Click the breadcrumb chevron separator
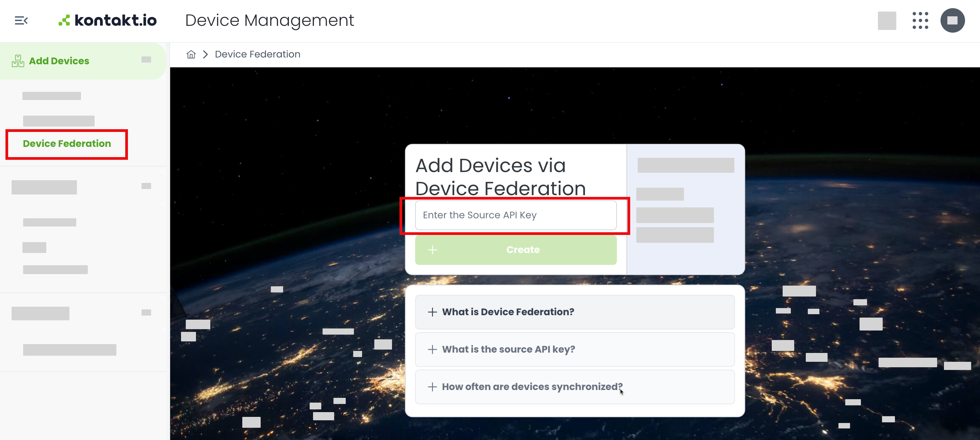This screenshot has width=980, height=440. (206, 54)
